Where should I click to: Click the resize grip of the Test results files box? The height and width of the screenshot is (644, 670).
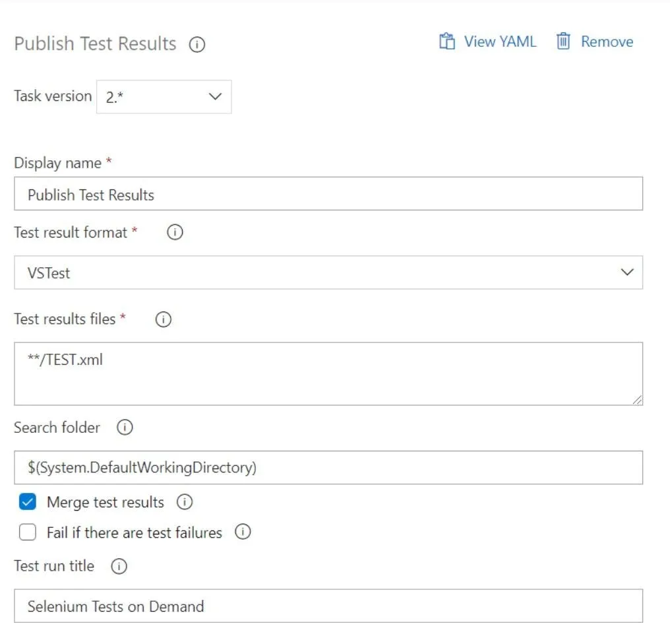click(x=638, y=400)
